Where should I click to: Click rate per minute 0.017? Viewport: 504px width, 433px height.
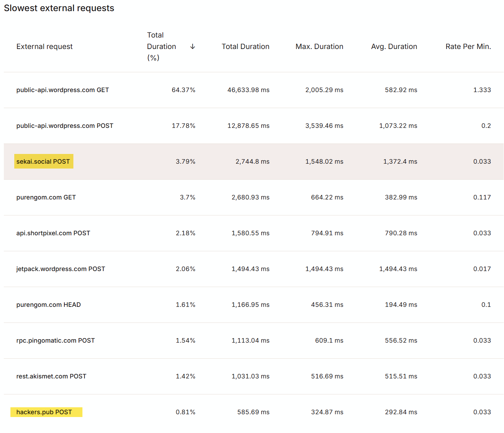[482, 269]
